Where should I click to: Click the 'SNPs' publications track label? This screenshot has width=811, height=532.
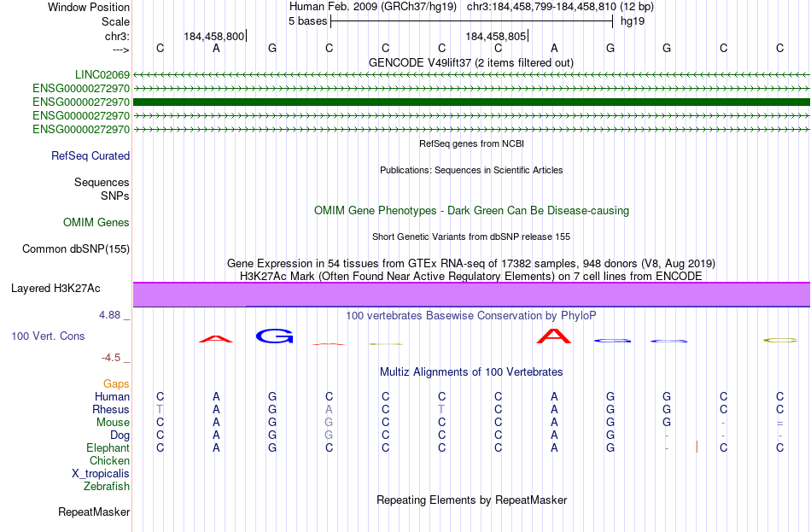[115, 196]
